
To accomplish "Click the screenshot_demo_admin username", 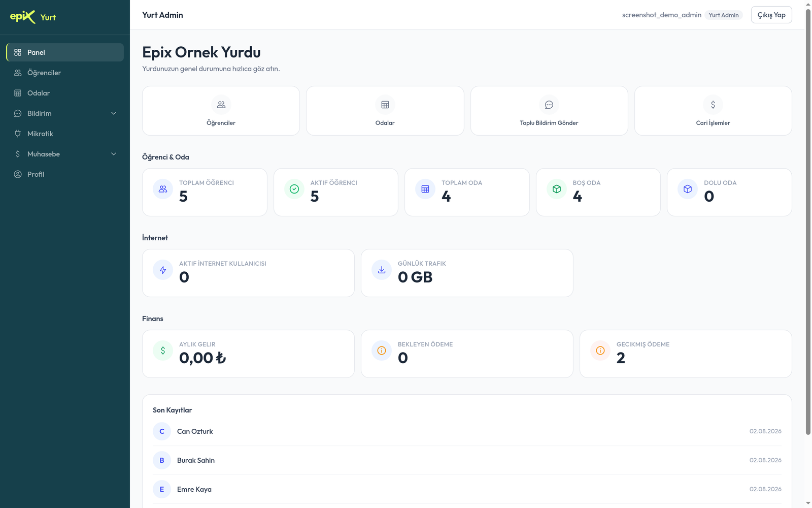I will (662, 15).
